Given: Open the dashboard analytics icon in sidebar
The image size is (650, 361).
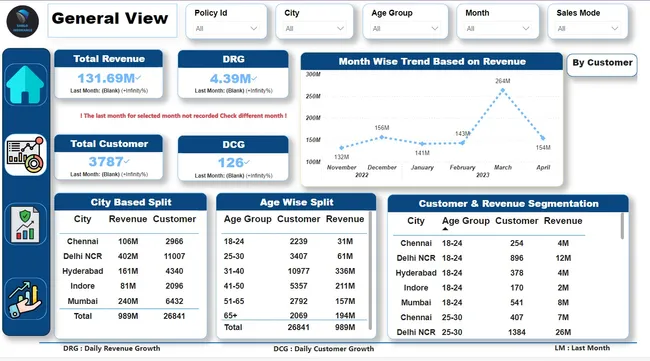Looking at the screenshot, I should click(25, 155).
